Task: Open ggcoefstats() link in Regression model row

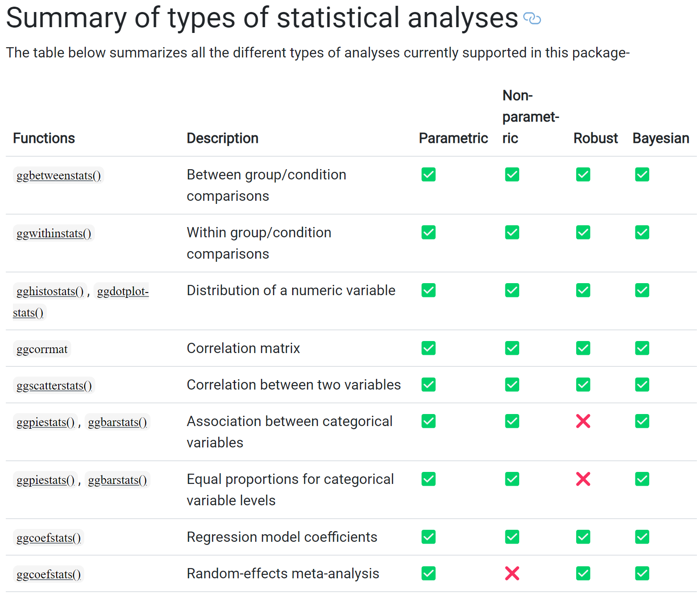Action: click(x=49, y=538)
